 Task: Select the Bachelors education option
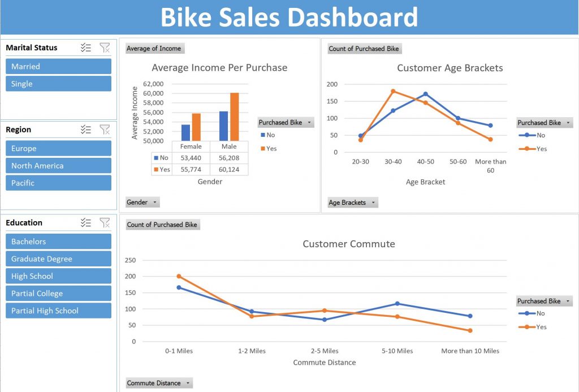(58, 242)
